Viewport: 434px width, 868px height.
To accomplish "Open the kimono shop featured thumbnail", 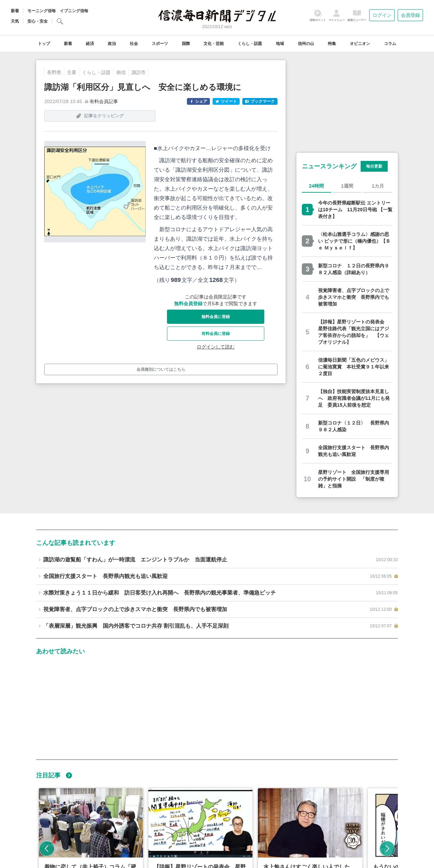I will pos(91,823).
